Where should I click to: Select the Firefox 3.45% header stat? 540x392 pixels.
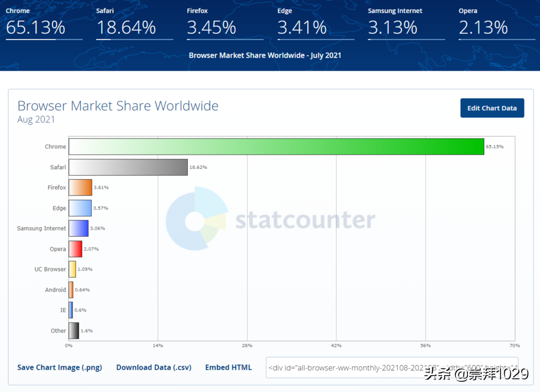click(225, 23)
